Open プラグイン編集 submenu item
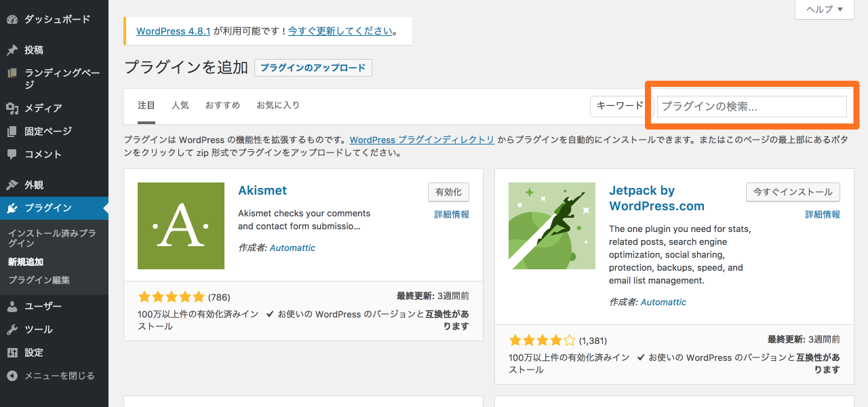 (x=39, y=280)
